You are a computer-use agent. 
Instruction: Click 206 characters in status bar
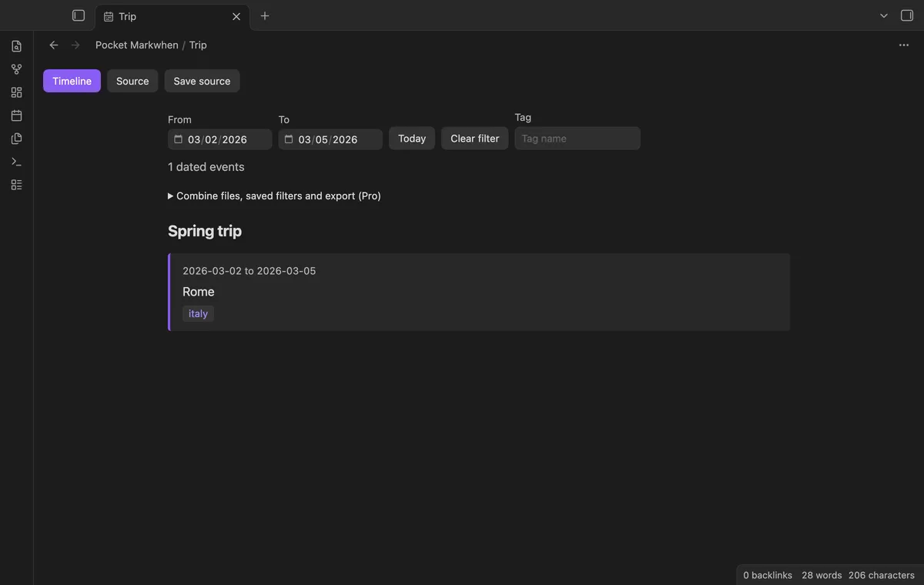882,575
